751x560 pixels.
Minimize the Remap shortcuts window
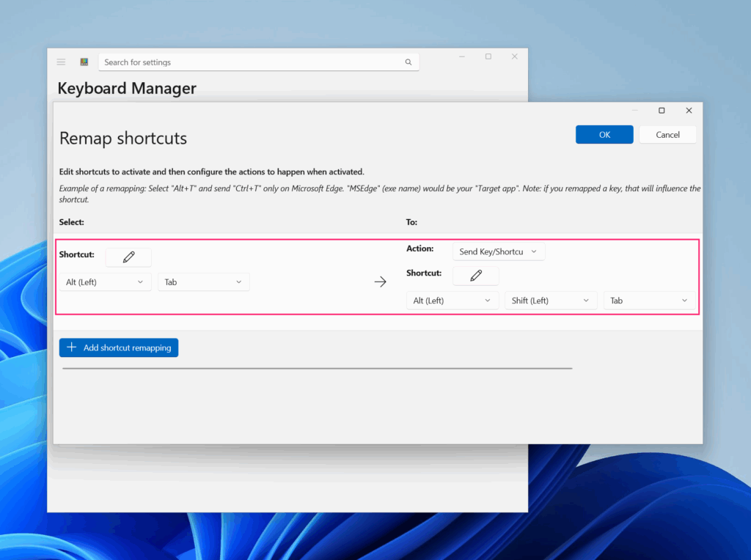(634, 111)
